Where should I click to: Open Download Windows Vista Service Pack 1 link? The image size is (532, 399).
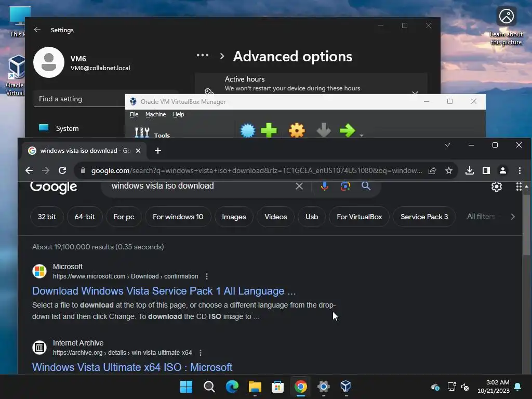(x=164, y=291)
